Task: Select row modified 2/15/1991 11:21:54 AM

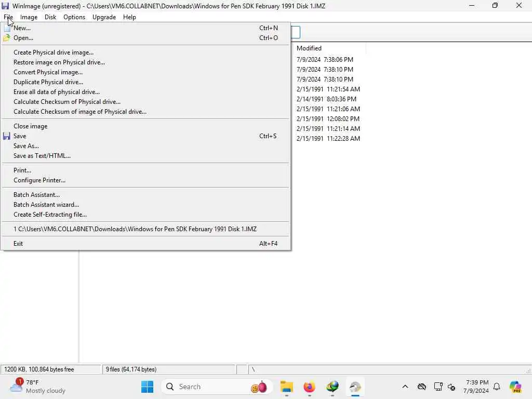Action: click(328, 89)
